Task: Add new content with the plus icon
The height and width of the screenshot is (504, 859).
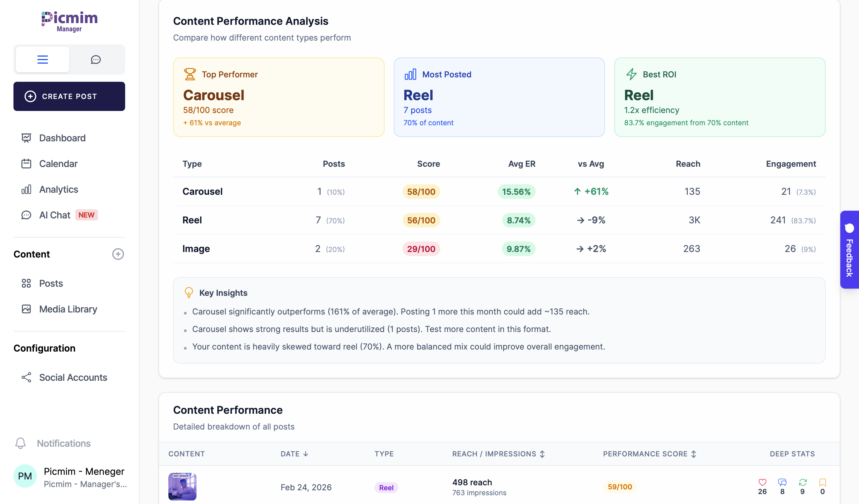Action: click(x=118, y=254)
